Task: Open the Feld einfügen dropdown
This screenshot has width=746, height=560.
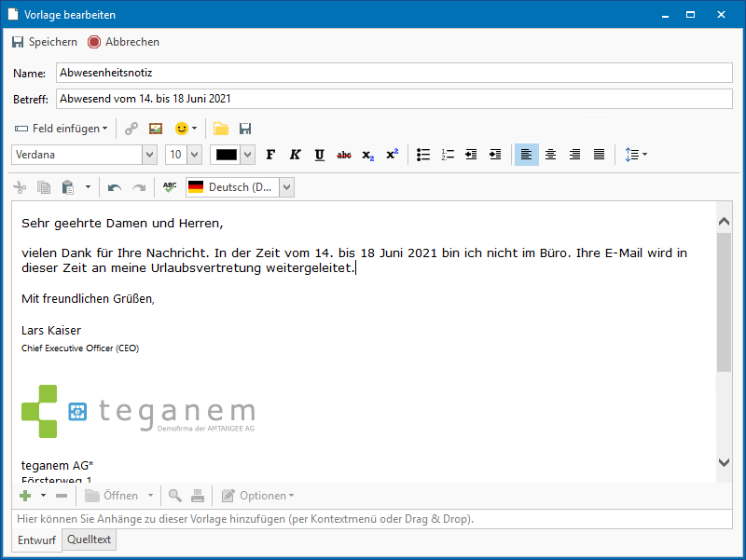Action: [62, 129]
